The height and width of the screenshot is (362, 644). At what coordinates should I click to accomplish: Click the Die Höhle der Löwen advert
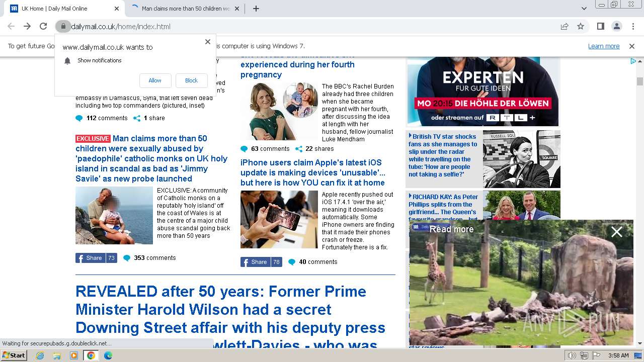[483, 92]
